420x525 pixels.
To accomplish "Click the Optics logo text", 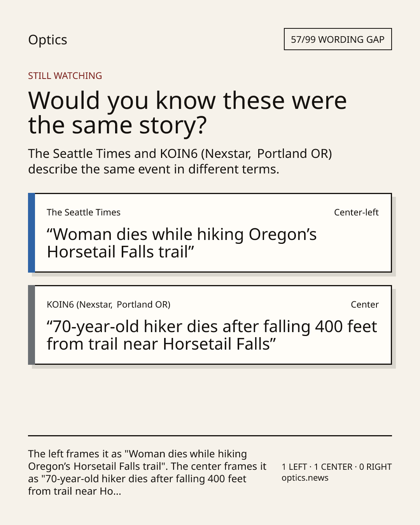I will point(47,40).
